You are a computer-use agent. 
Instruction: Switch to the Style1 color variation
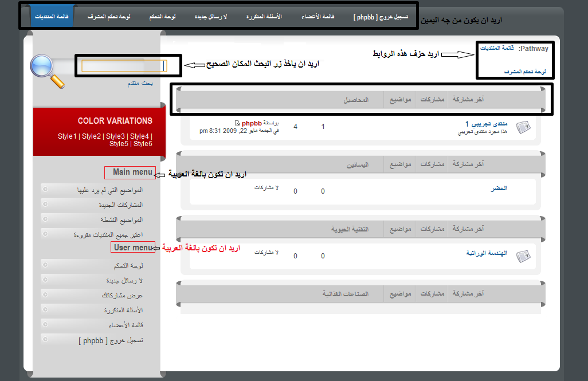point(66,136)
